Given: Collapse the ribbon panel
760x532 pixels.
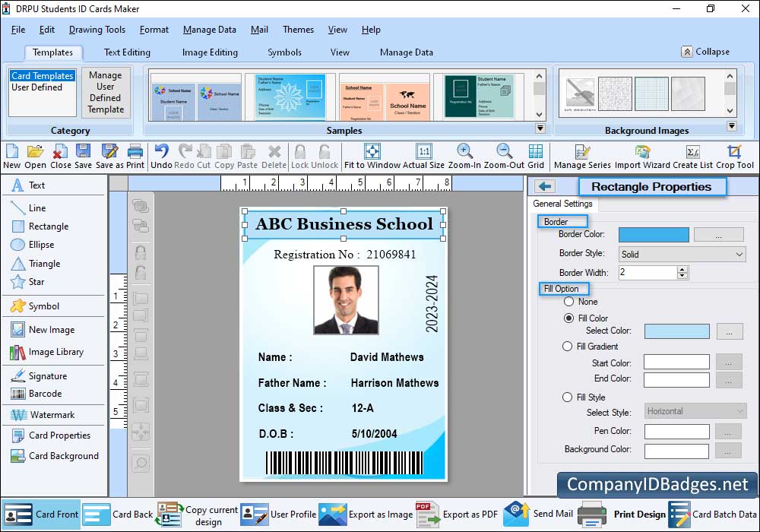Looking at the screenshot, I should point(706,52).
